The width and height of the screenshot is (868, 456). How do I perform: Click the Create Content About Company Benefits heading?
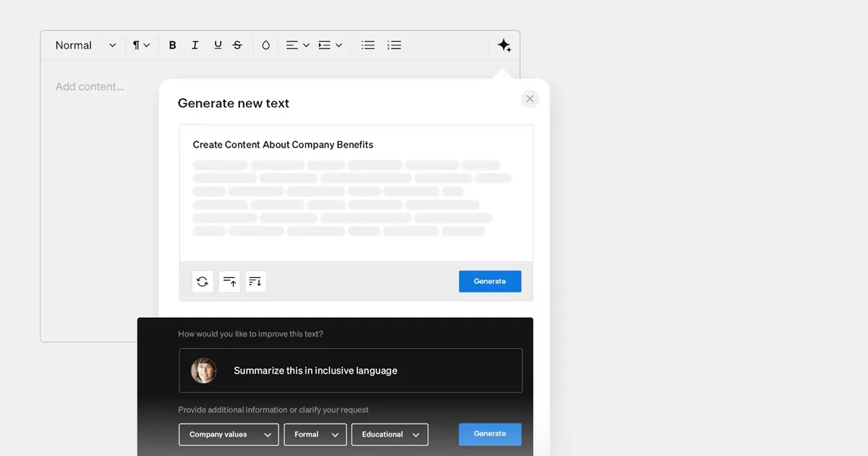point(283,145)
